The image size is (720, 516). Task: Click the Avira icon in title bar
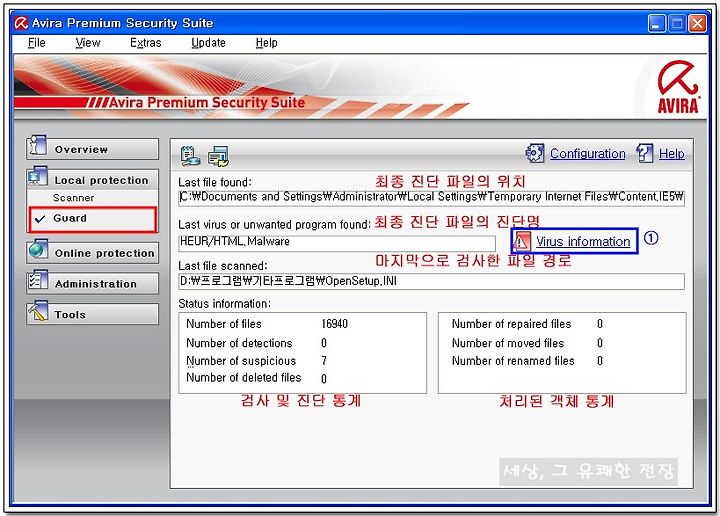coord(21,23)
